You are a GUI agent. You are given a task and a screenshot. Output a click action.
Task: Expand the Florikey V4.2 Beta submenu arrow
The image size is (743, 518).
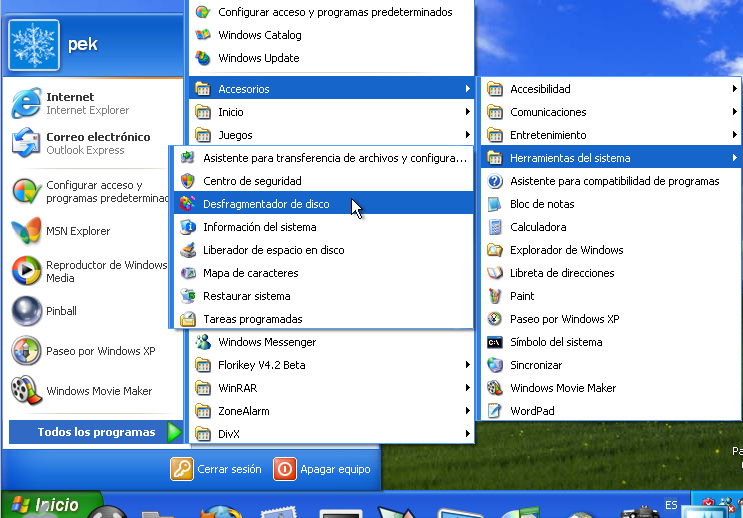(467, 365)
